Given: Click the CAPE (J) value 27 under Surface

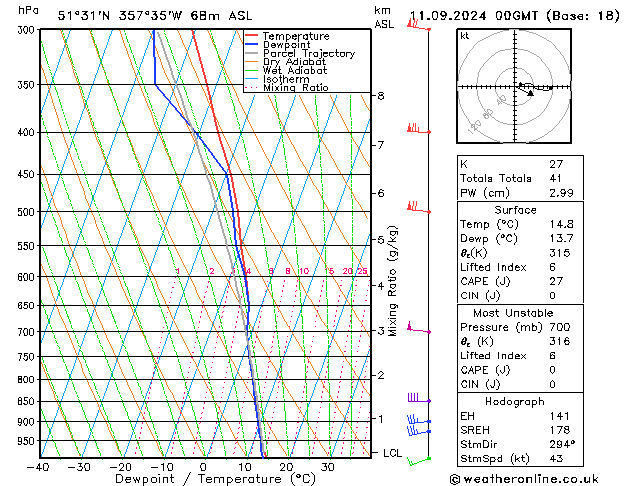Looking at the screenshot, I should point(555,281).
